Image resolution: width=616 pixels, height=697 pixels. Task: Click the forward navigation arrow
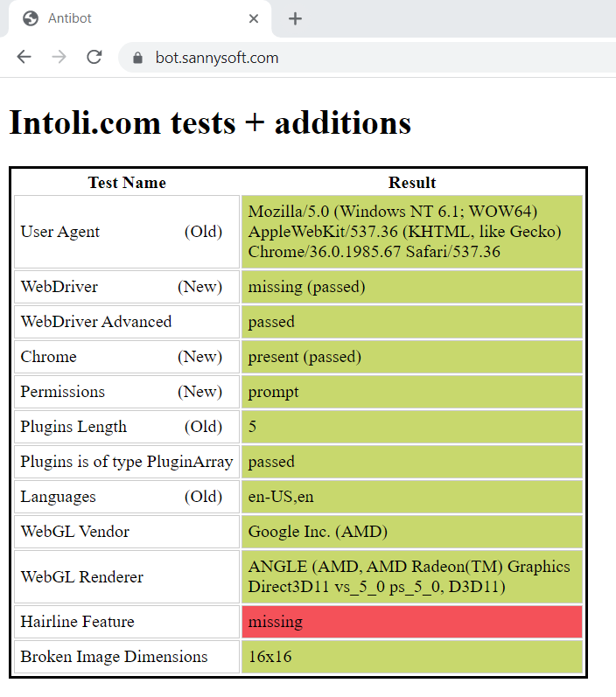pyautogui.click(x=59, y=57)
